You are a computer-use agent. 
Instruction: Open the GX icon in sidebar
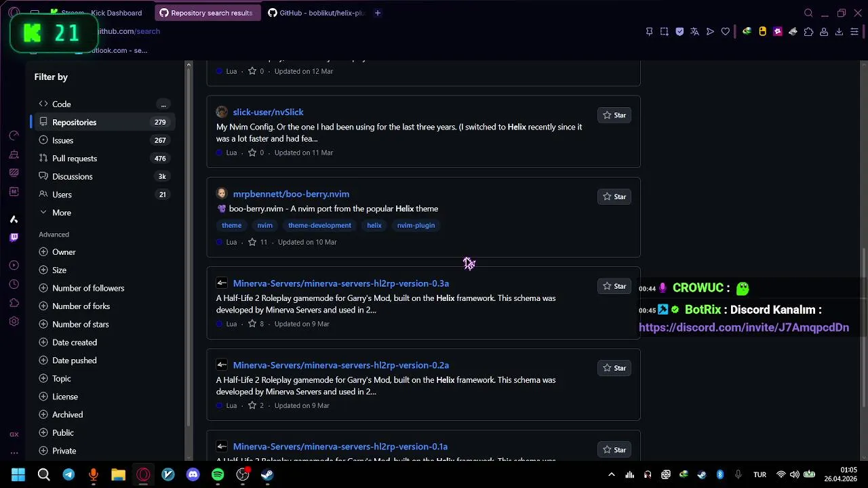click(x=14, y=434)
